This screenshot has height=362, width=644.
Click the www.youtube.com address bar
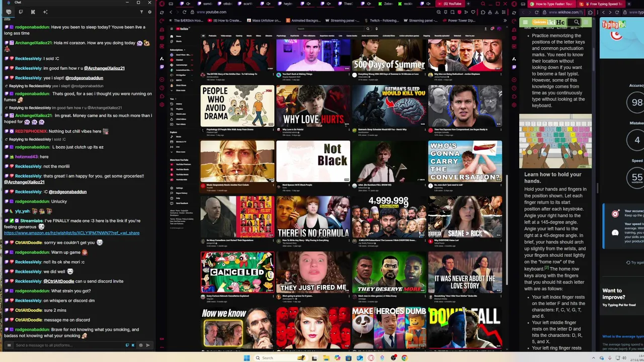(211, 12)
